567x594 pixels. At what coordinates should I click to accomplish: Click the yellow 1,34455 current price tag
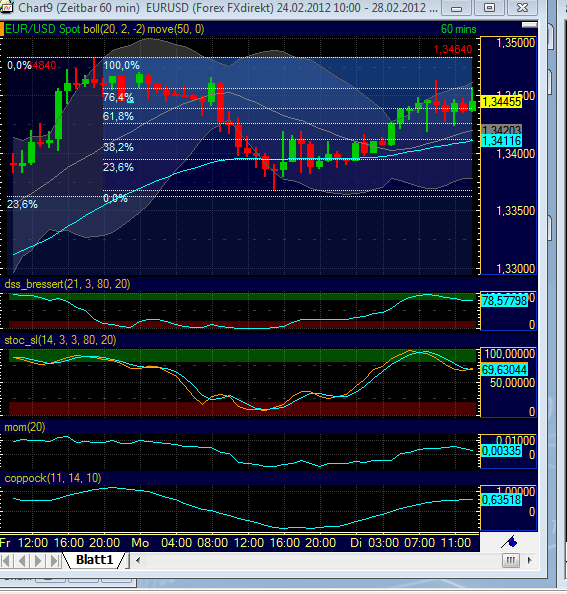(501, 102)
